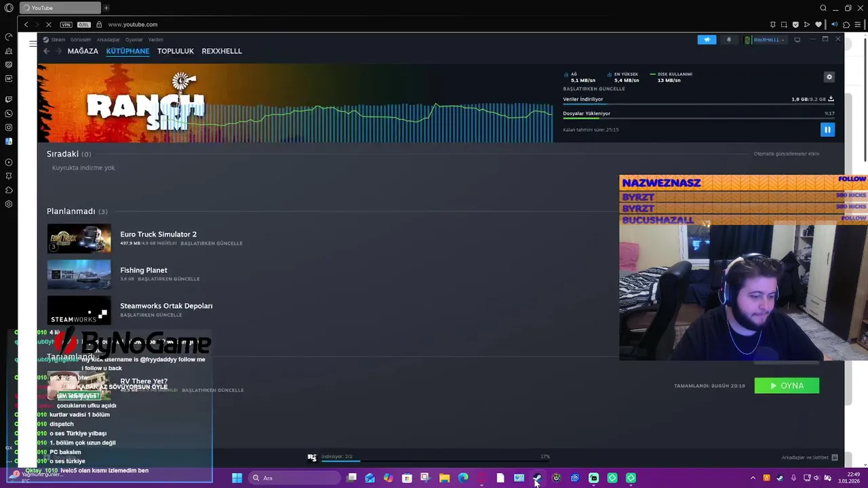Viewport: 868px width, 488px height.
Task: Select Fishing Planet title text
Action: 144,270
